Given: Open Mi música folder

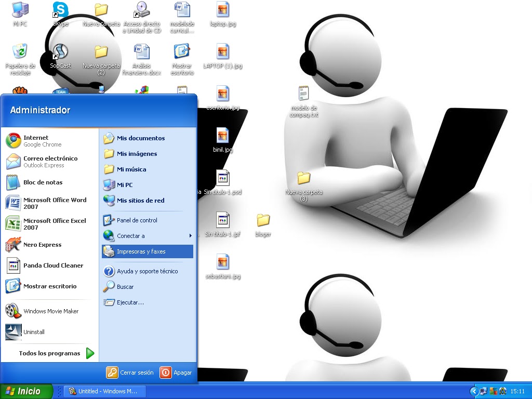Looking at the screenshot, I should pyautogui.click(x=147, y=169).
